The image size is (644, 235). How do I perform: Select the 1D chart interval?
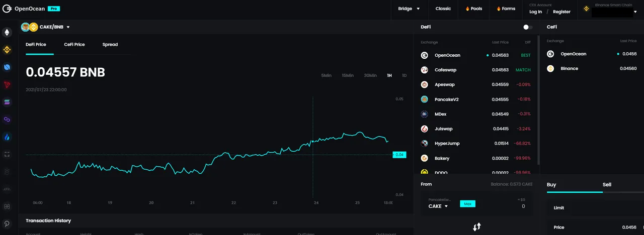click(x=405, y=75)
